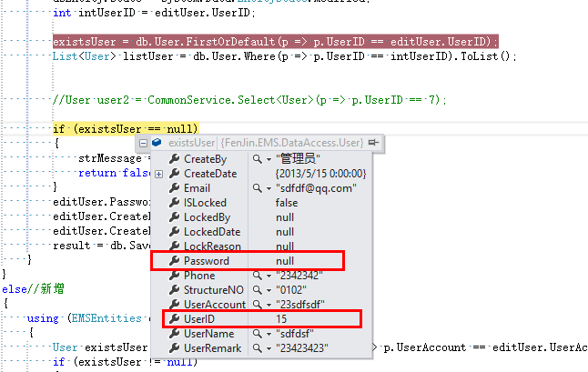The height and width of the screenshot is (372, 588).
Task: Click the highlighted FirstOrDefault code line
Action: point(275,42)
